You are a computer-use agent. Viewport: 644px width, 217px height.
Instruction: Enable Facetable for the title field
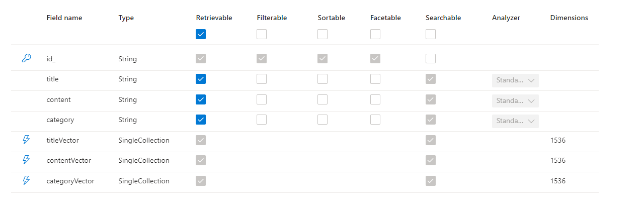[375, 79]
